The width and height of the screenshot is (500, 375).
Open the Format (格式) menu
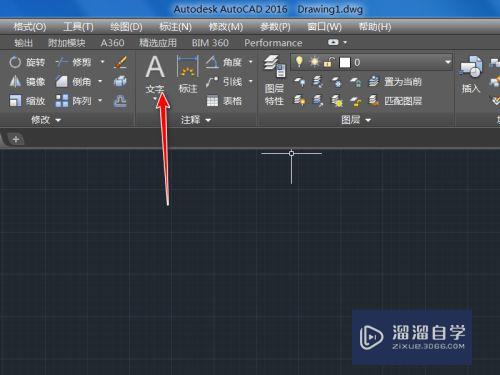(x=30, y=27)
